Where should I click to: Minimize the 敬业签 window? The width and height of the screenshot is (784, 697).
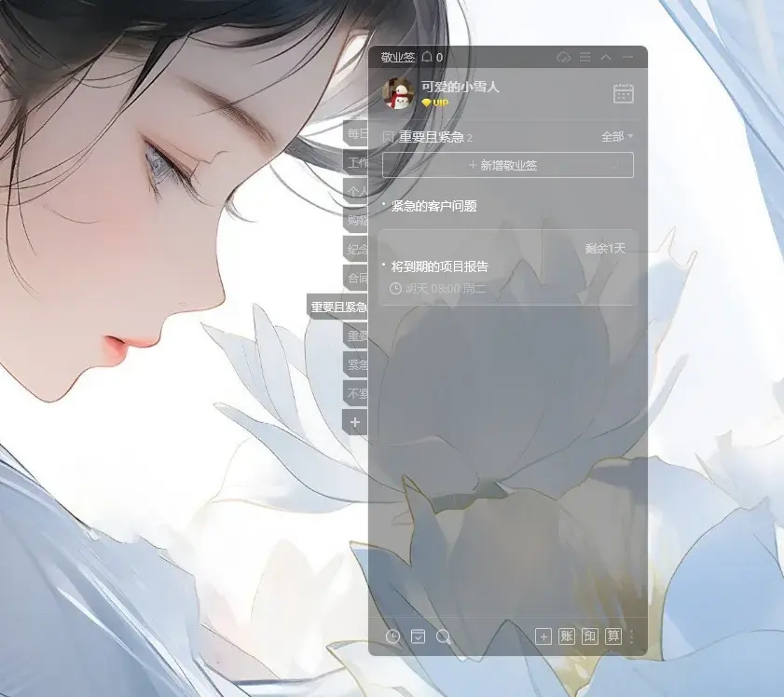(x=627, y=57)
